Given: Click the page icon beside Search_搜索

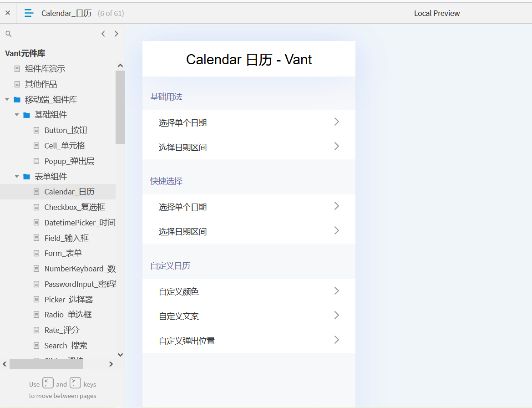Looking at the screenshot, I should (x=36, y=346).
